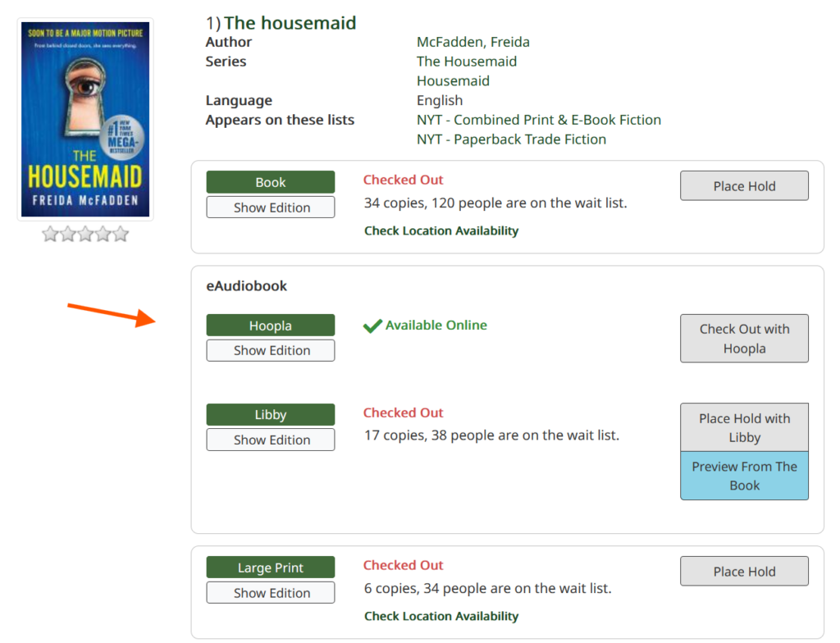View NYT Paperback Trade Fiction list

(511, 139)
